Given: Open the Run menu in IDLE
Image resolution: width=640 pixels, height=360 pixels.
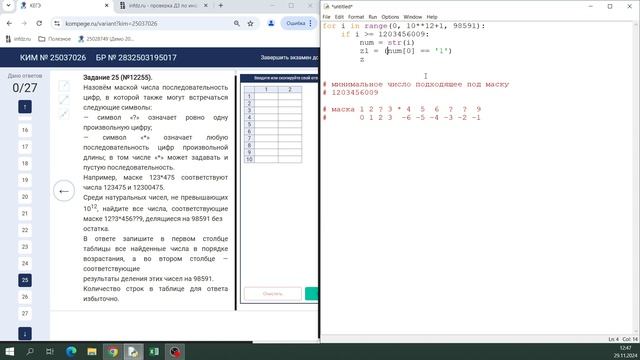Looking at the screenshot, I should pos(373,17).
